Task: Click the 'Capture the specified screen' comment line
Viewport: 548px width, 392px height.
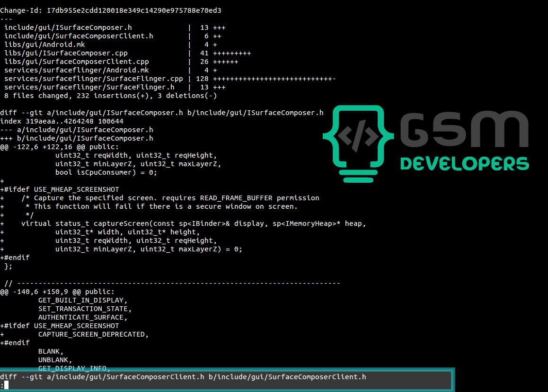Action: [x=160, y=198]
